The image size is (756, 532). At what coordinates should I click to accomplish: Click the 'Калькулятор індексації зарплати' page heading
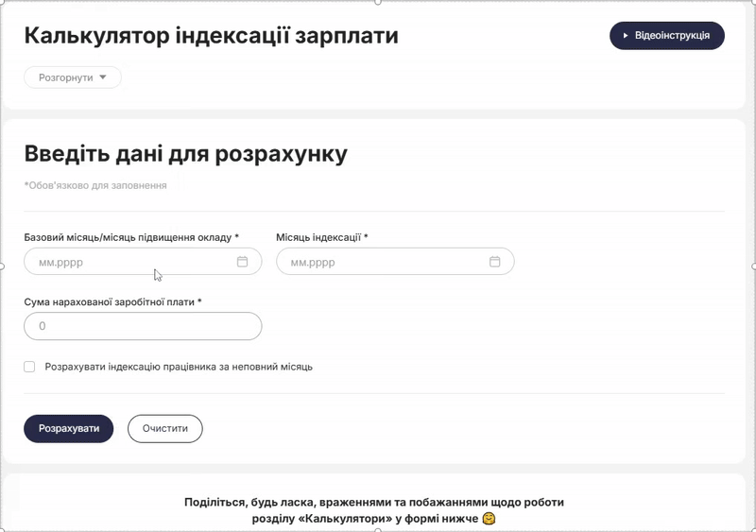[x=211, y=36]
